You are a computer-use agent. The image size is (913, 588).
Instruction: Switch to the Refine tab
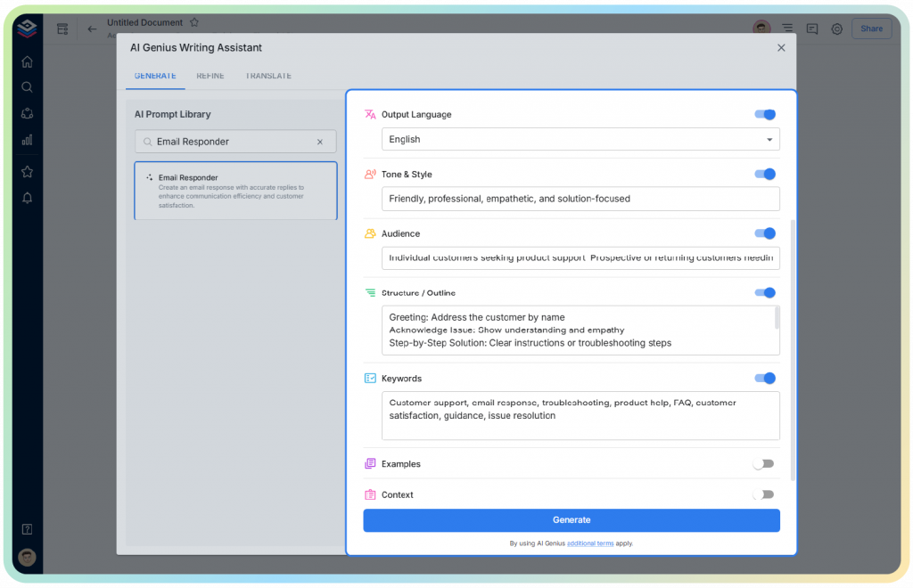point(210,76)
